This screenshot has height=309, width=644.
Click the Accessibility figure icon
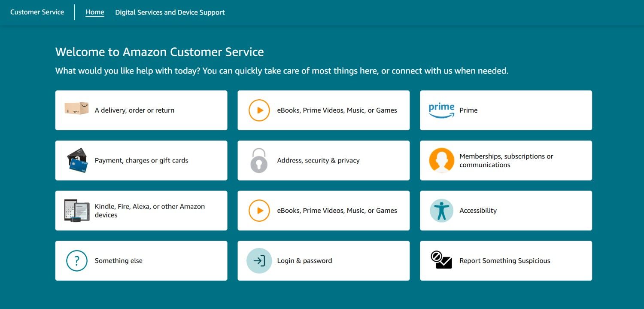coord(441,211)
